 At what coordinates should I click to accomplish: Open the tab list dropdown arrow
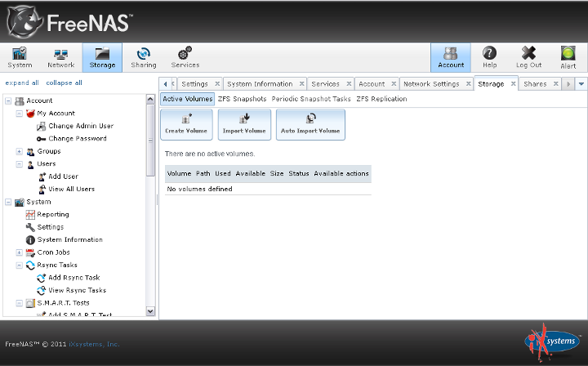point(581,84)
